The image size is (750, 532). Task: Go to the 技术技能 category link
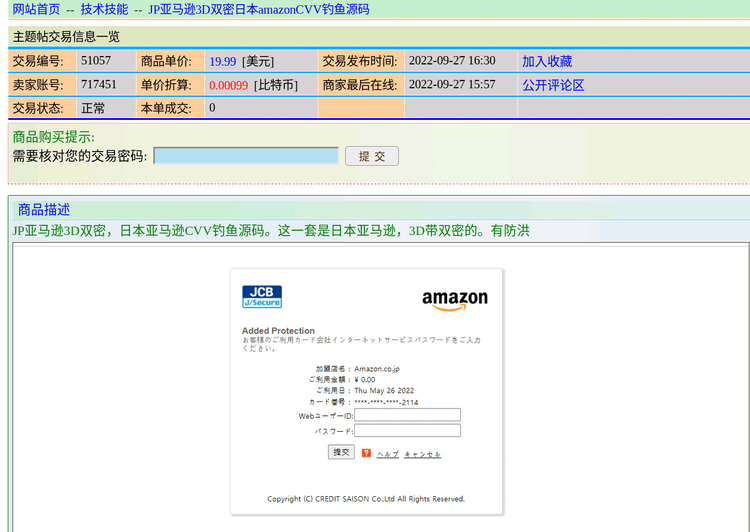click(104, 9)
